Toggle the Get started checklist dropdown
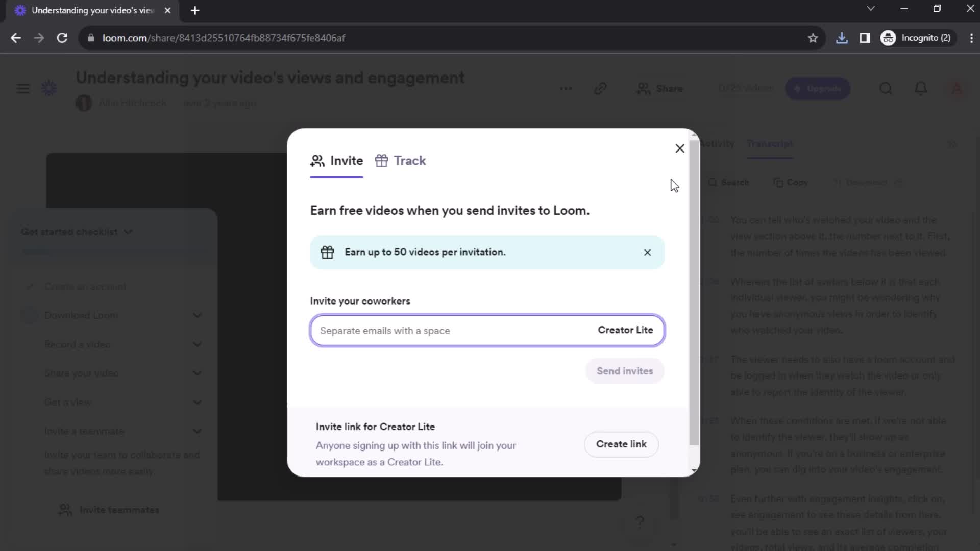 (x=128, y=231)
